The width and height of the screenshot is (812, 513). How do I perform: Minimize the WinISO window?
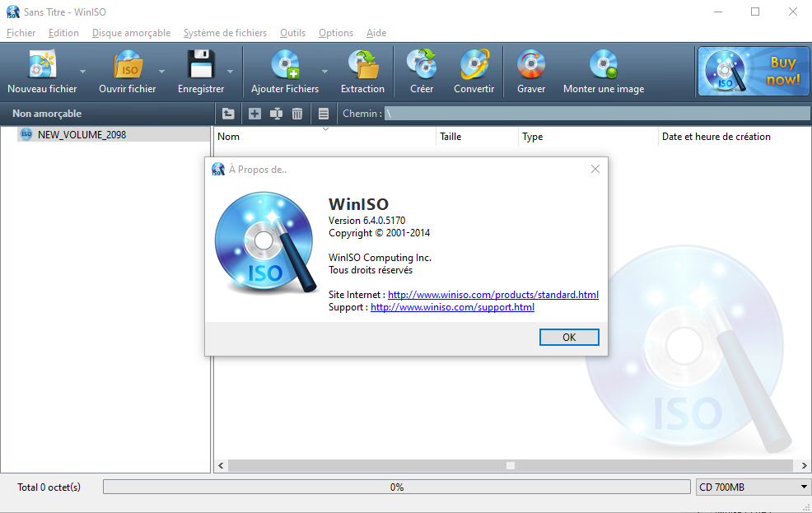(718, 12)
